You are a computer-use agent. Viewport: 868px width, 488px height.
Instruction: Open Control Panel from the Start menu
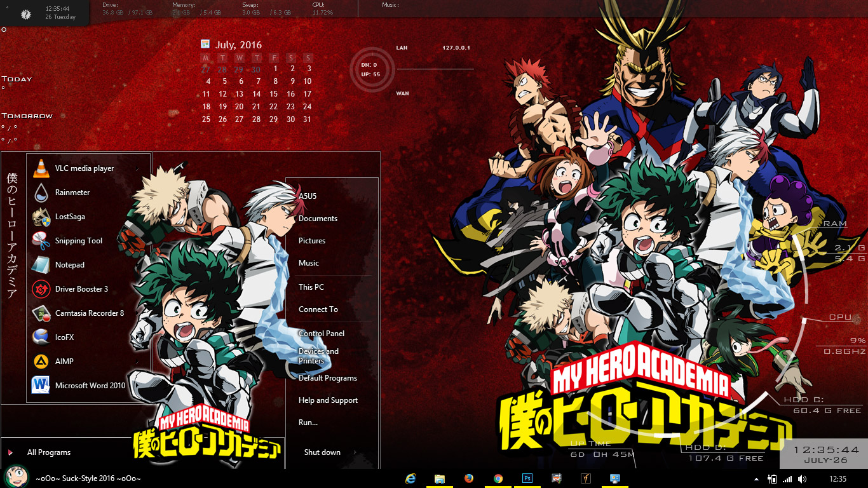coord(322,334)
